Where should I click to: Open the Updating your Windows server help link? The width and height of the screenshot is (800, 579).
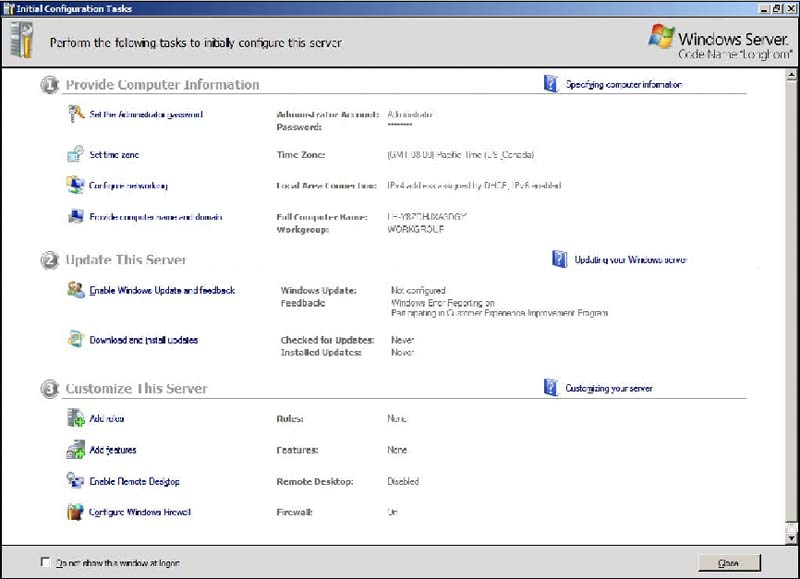tap(630, 259)
